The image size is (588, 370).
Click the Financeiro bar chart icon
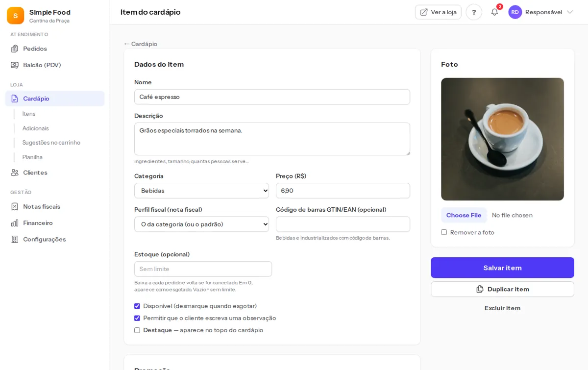(x=15, y=223)
